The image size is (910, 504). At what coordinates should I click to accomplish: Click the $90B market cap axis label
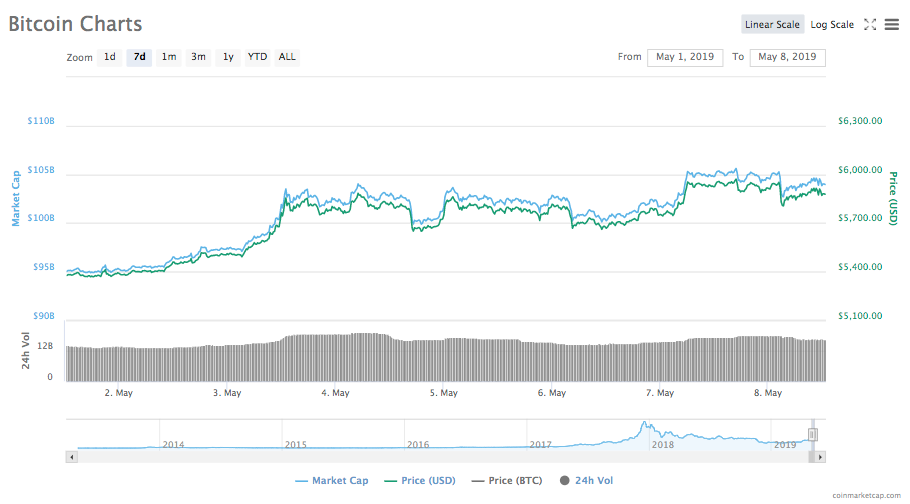[44, 316]
